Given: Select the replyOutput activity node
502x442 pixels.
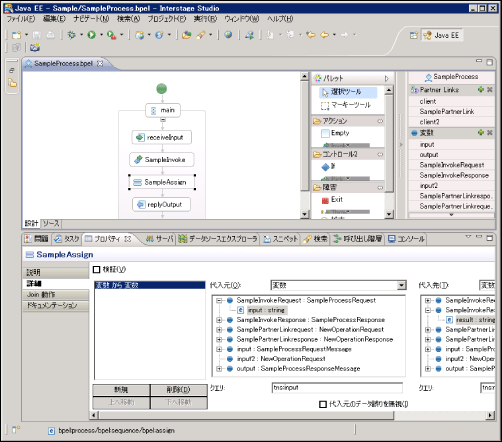Looking at the screenshot, I should click(162, 204).
